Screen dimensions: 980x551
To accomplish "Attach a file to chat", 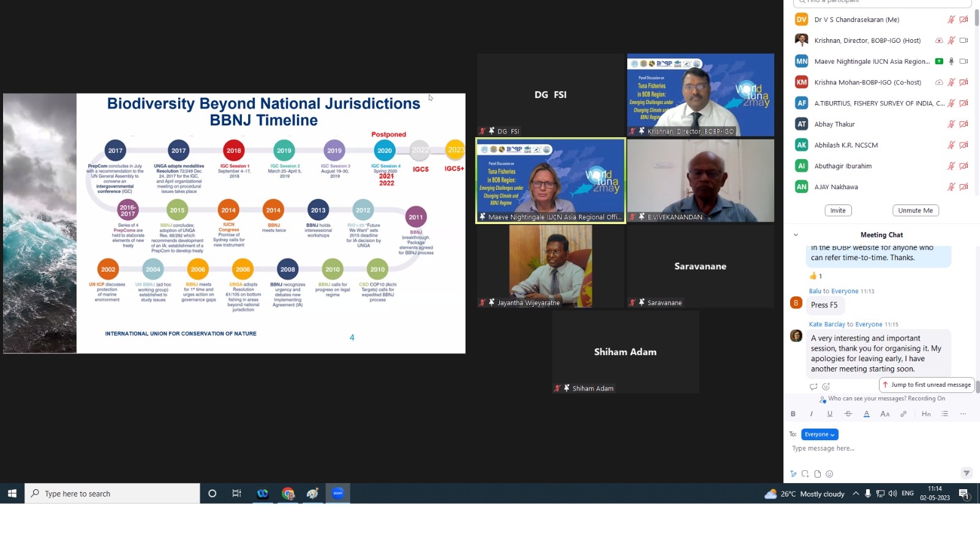I will [x=817, y=474].
